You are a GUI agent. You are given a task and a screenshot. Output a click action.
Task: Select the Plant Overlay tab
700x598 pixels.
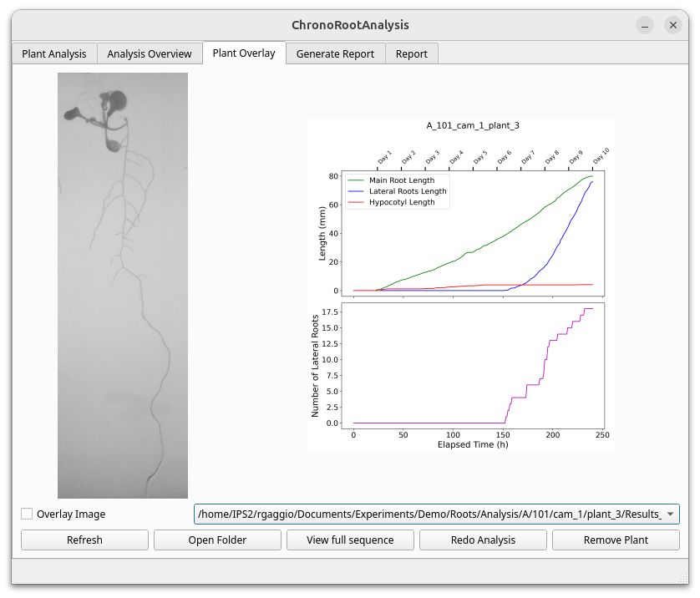pyautogui.click(x=244, y=53)
